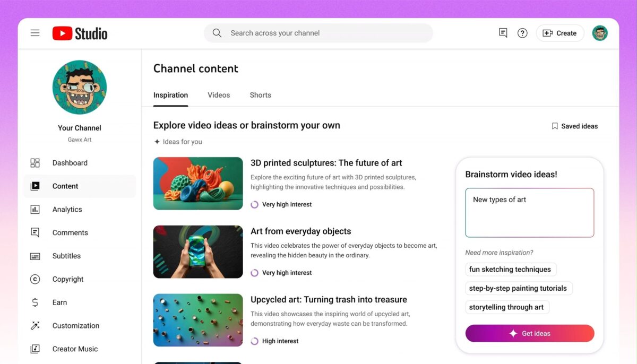Open Subtitles from the sidebar
Image resolution: width=637 pixels, height=364 pixels.
click(80, 256)
